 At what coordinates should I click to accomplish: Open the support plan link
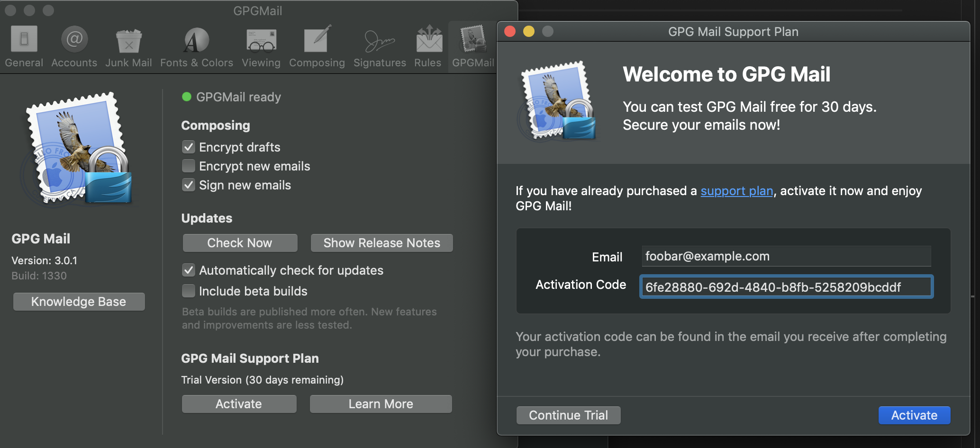point(737,191)
